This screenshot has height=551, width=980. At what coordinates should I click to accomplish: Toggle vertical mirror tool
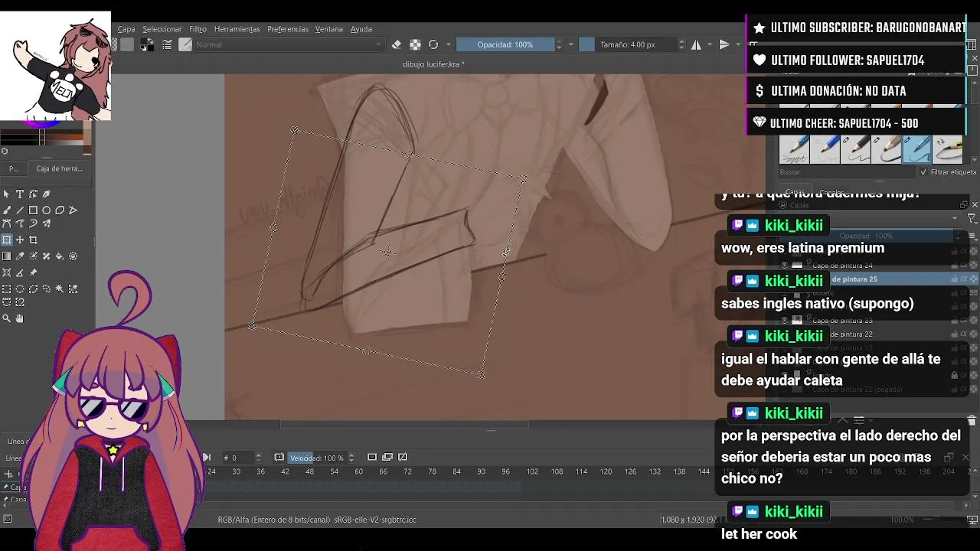pos(724,44)
